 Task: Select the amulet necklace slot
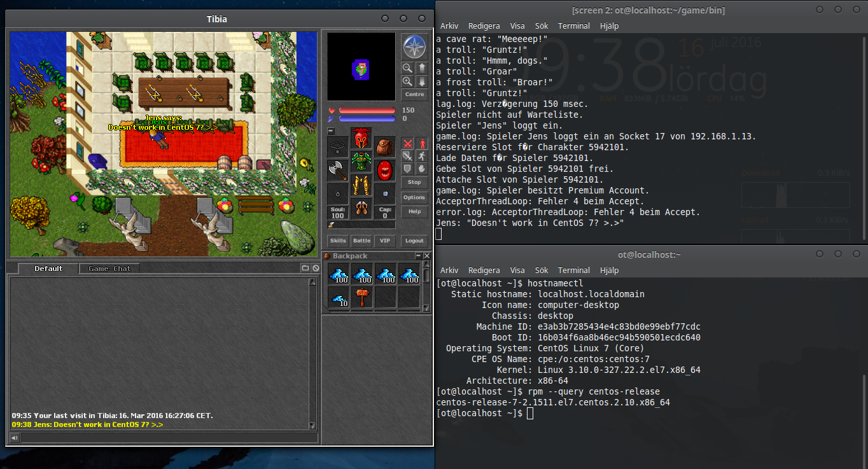[x=338, y=147]
